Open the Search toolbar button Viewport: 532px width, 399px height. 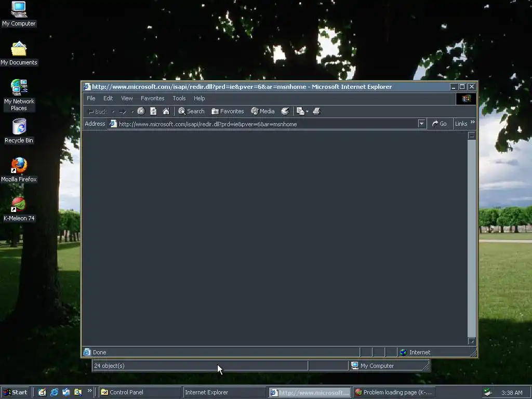[x=191, y=111]
